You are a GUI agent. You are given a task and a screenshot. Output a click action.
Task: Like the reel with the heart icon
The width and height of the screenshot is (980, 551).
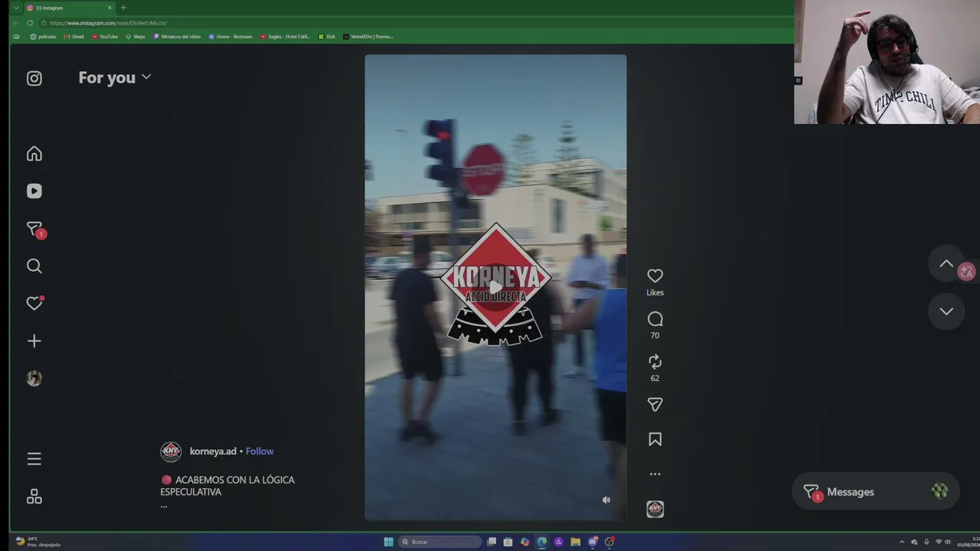655,275
